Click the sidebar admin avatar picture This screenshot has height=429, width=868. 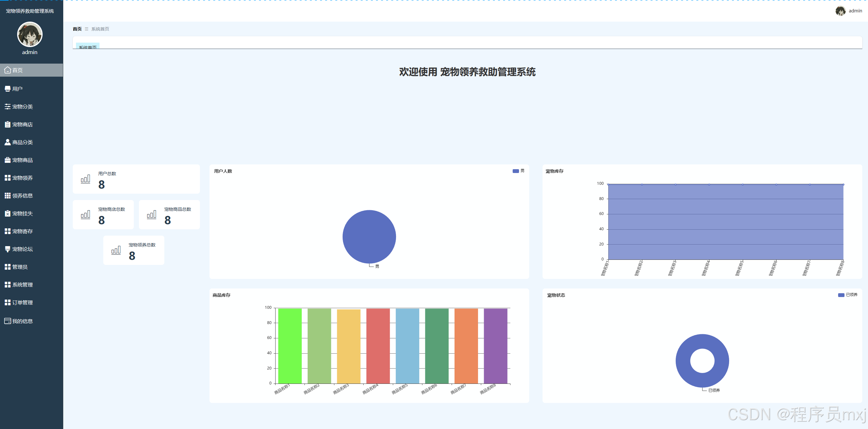(x=30, y=34)
